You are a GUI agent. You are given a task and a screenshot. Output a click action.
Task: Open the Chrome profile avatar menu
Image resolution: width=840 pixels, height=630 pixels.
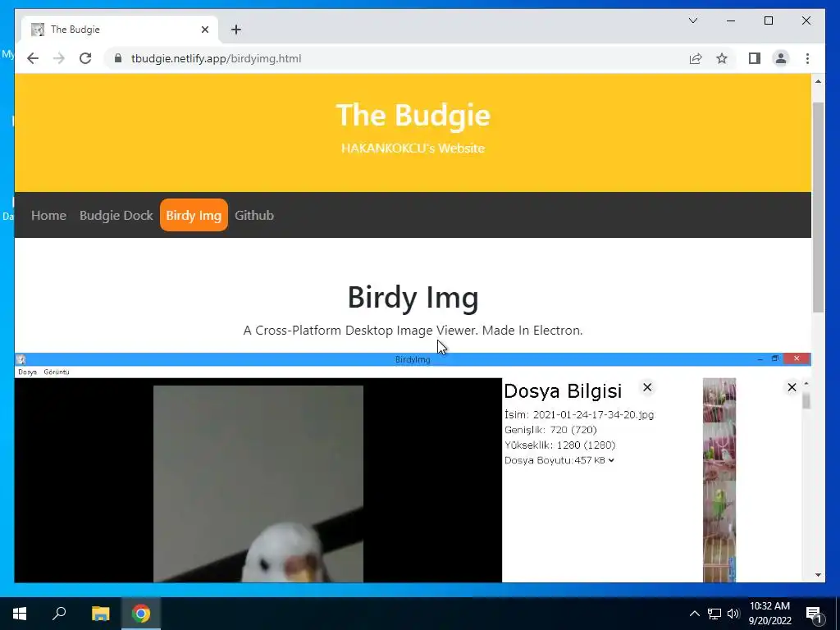click(x=781, y=58)
